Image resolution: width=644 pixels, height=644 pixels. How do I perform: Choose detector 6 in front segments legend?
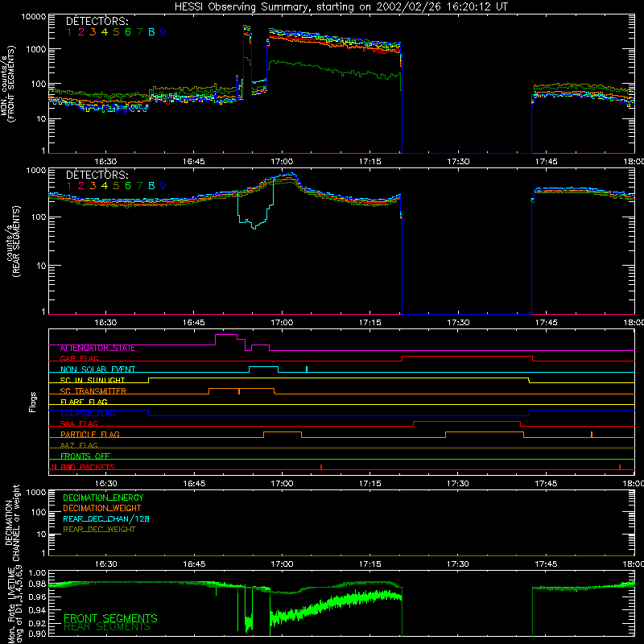pyautogui.click(x=128, y=31)
